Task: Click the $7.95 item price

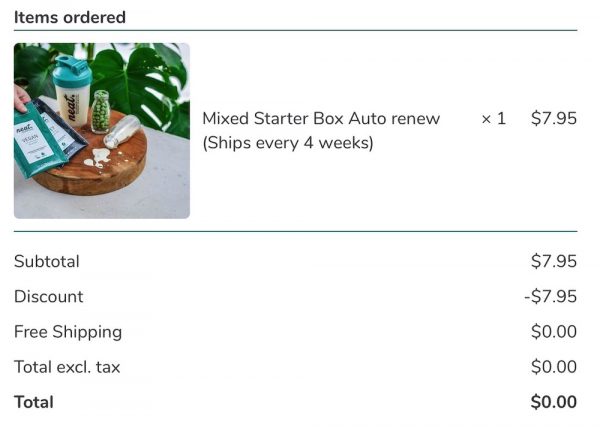Action: click(553, 118)
